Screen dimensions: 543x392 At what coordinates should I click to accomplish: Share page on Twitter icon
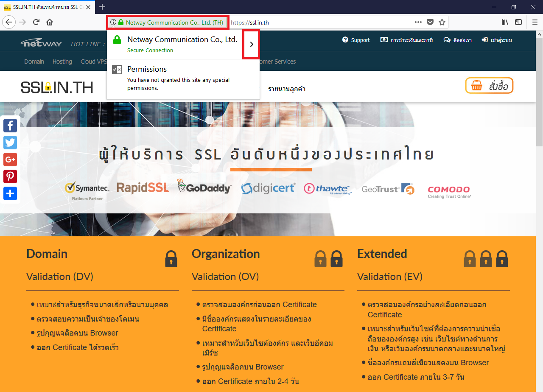coord(10,143)
